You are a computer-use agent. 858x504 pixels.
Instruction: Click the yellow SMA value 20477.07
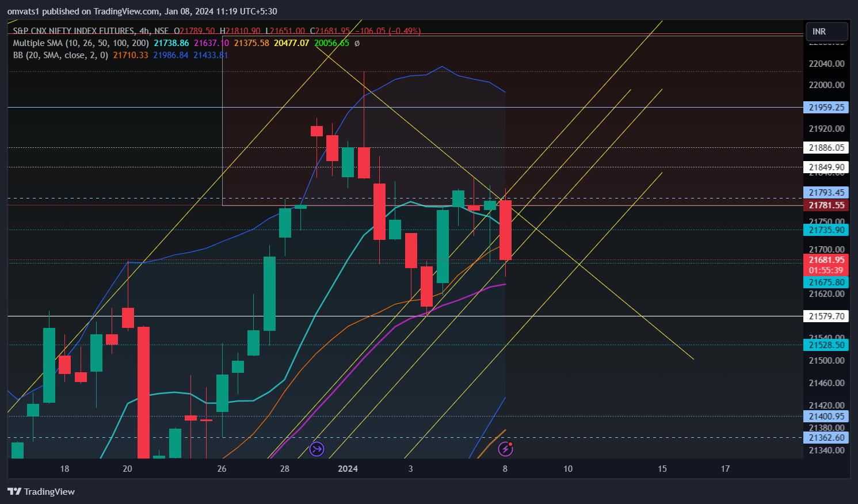[x=292, y=43]
